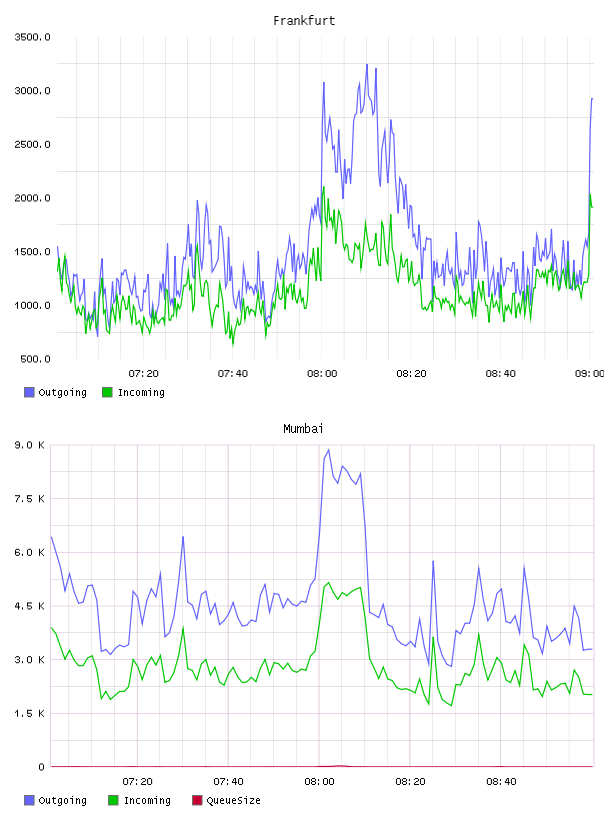Click the QueueSize legend label
Viewport: 608px width, 816px height.
234,800
